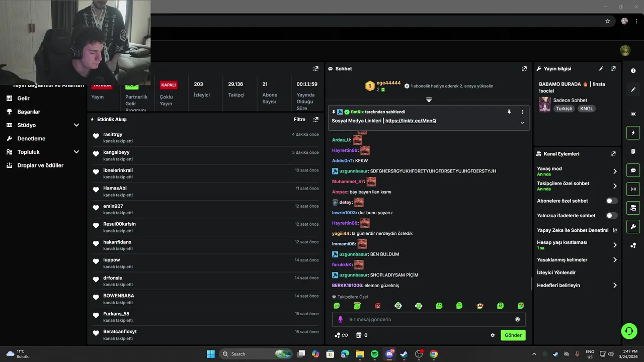Viewport: 644px width, 362px height.
Task: Open Gelir in the left sidebar
Action: 23,99
